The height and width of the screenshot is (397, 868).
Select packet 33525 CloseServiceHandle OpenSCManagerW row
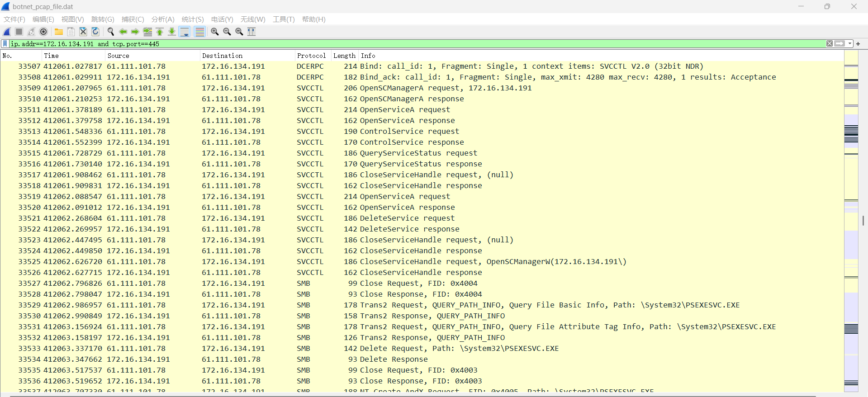click(x=422, y=262)
